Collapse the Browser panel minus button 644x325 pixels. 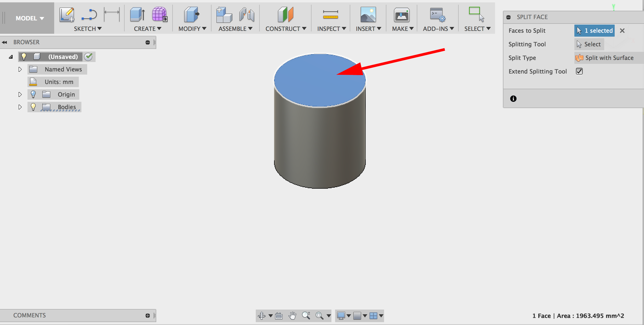(148, 42)
